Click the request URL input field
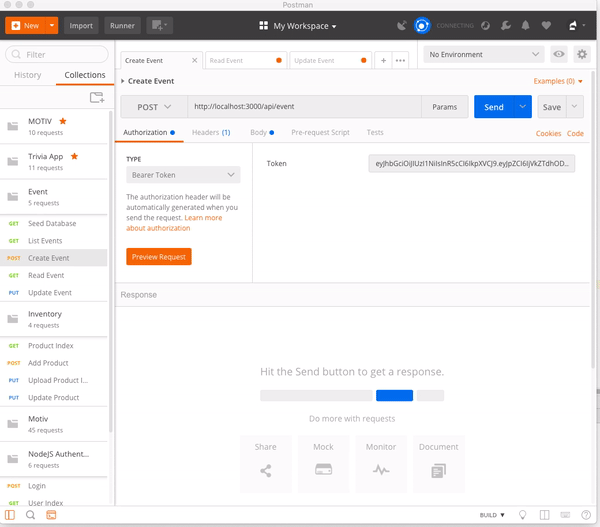The width and height of the screenshot is (600, 527). pos(305,107)
